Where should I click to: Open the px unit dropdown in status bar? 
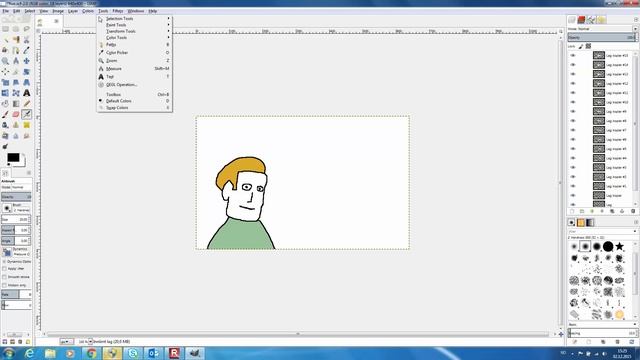tap(67, 341)
